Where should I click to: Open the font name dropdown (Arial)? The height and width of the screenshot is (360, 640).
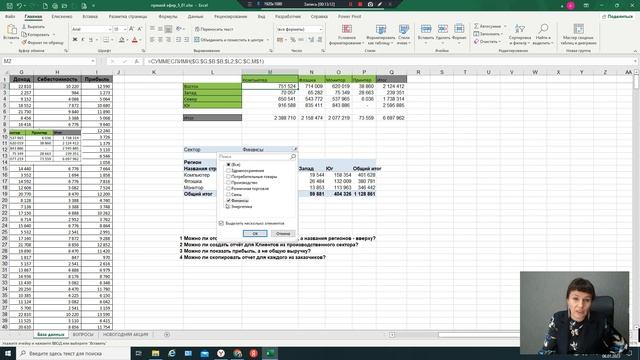coord(110,29)
